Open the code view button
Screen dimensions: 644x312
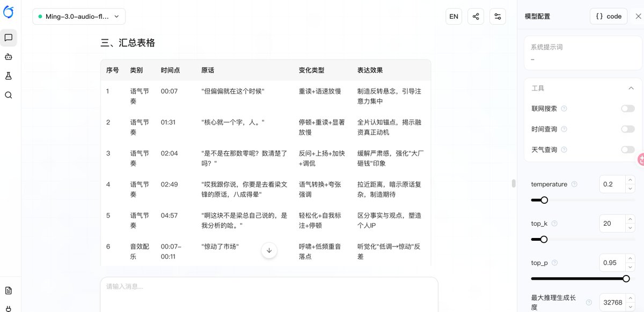point(609,16)
